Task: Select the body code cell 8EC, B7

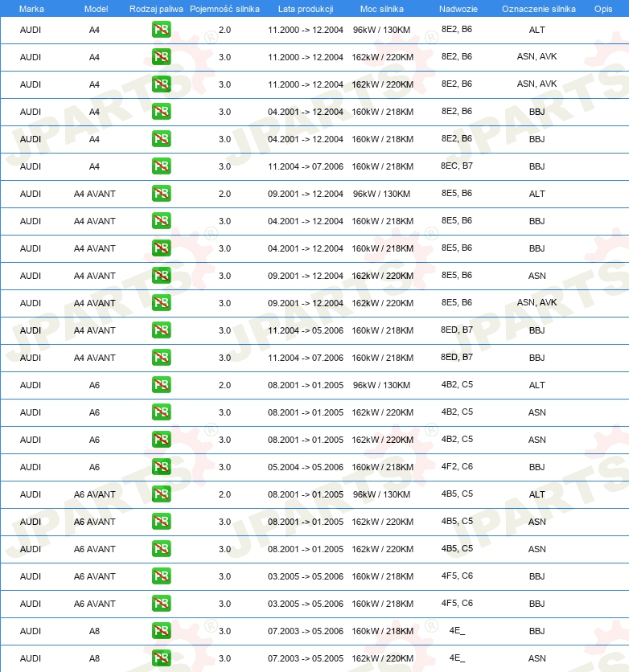Action: point(457,166)
